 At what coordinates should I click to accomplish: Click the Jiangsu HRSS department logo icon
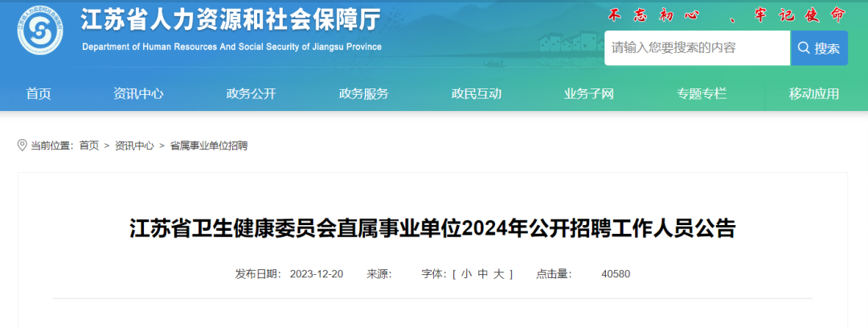(40, 33)
